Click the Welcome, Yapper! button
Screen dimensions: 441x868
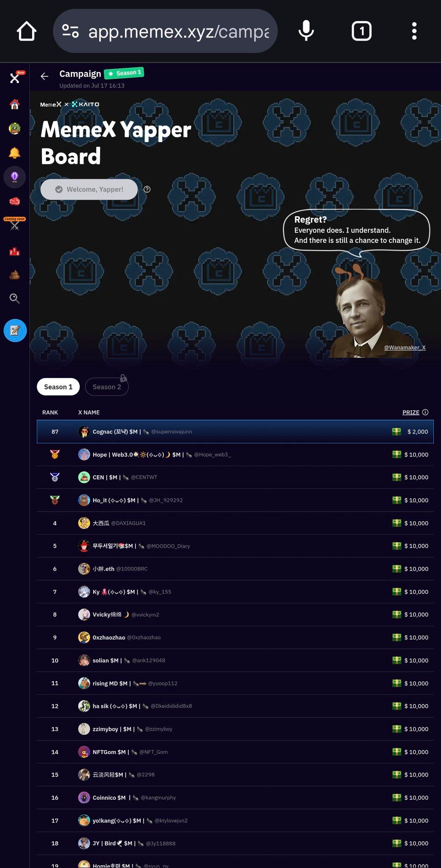click(89, 189)
